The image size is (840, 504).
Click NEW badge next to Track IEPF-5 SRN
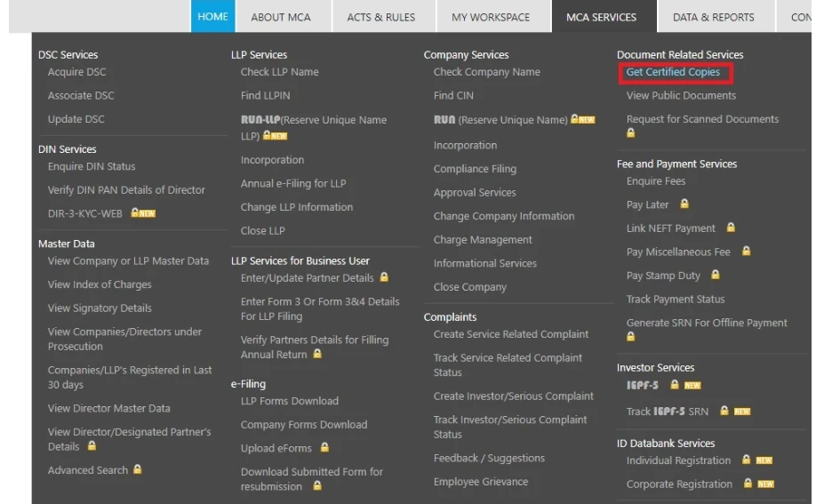pyautogui.click(x=742, y=412)
